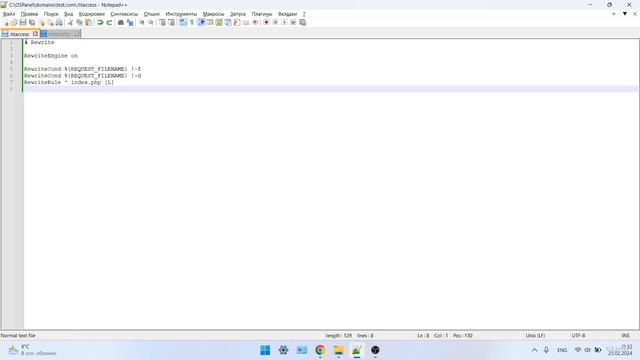Click the plus button beside menu bar
Viewport: 640px width, 360px height.
(613, 14)
